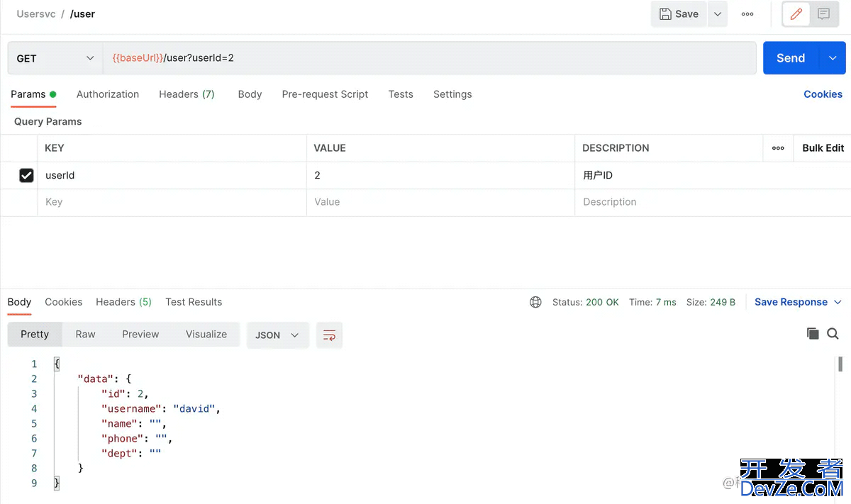The height and width of the screenshot is (504, 851).
Task: Click the value cell containing 2
Action: click(440, 175)
